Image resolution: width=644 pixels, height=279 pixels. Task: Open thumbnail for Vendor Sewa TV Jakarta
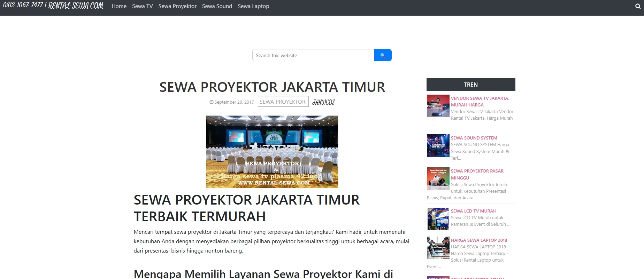pos(438,106)
